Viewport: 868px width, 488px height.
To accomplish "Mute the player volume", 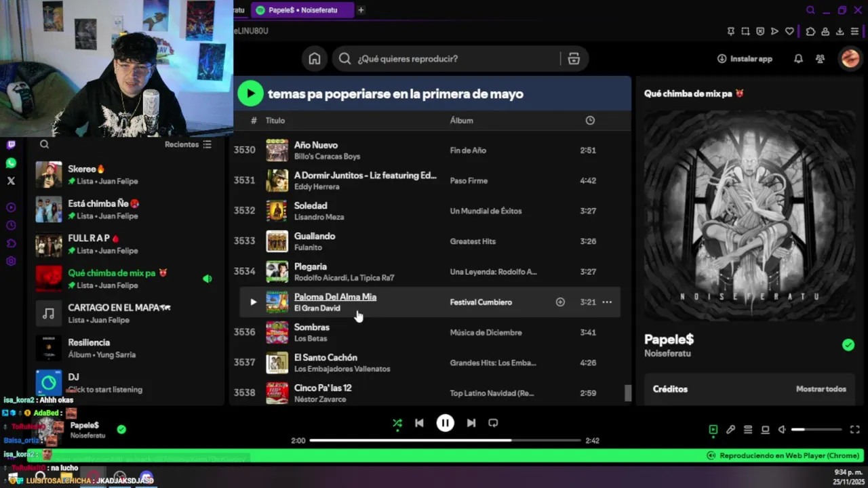I will pos(782,430).
